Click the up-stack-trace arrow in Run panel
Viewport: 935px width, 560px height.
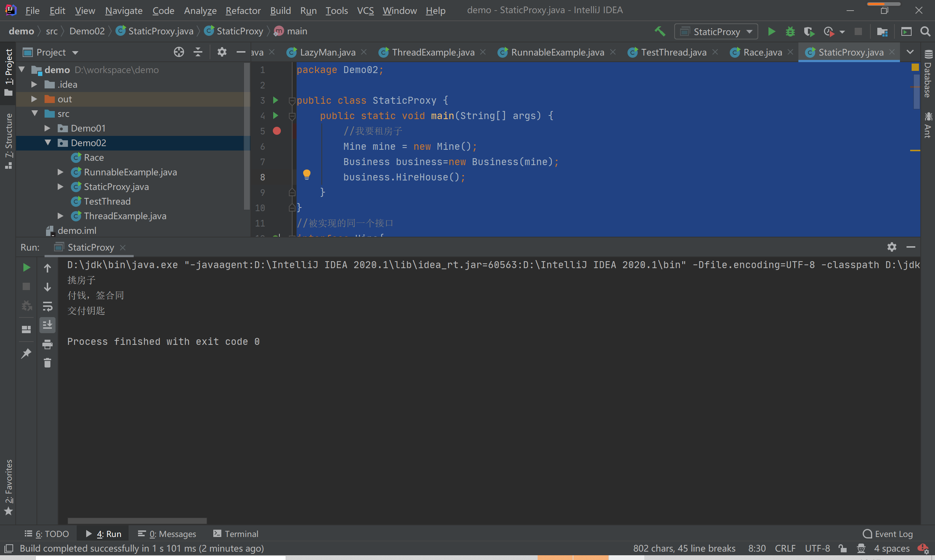(47, 268)
